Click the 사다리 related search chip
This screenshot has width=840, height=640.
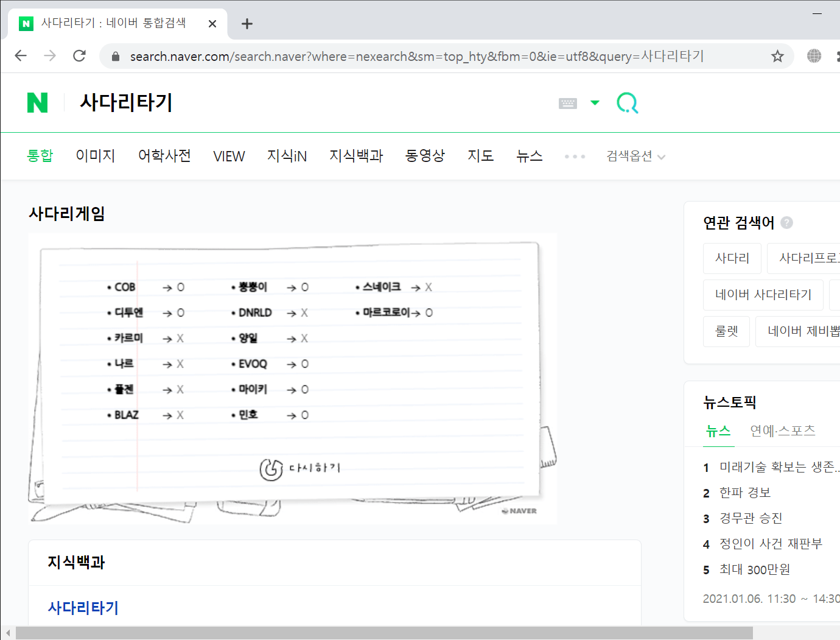click(x=732, y=258)
